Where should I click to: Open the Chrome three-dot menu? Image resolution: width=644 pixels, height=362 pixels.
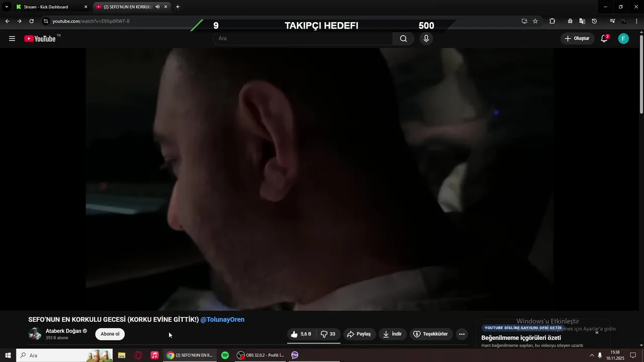[x=637, y=21]
